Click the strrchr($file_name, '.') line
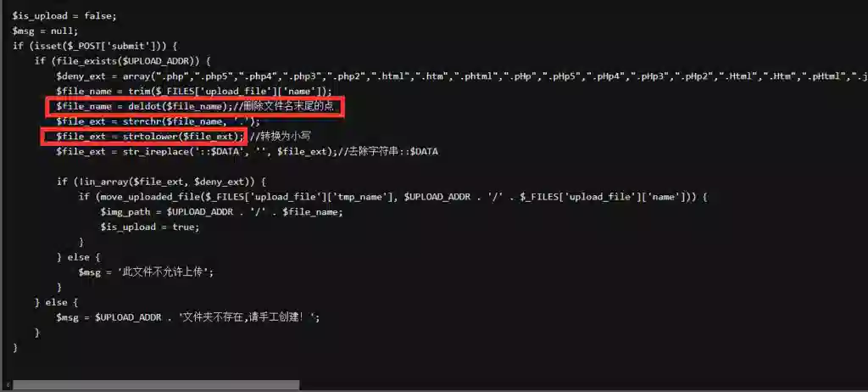This screenshot has width=868, height=392. (158, 121)
